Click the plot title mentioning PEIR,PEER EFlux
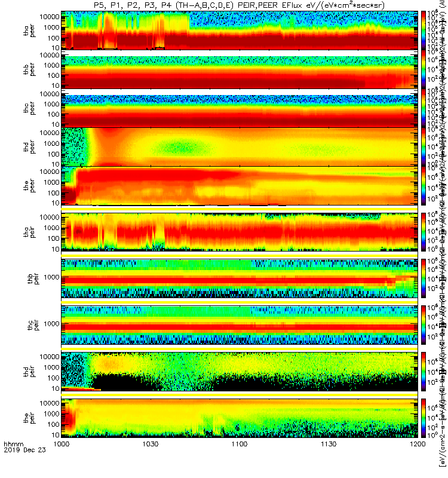448x478 pixels. 239,5
